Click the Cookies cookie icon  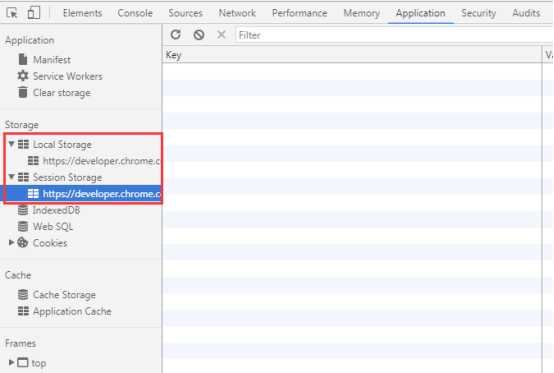tap(23, 243)
